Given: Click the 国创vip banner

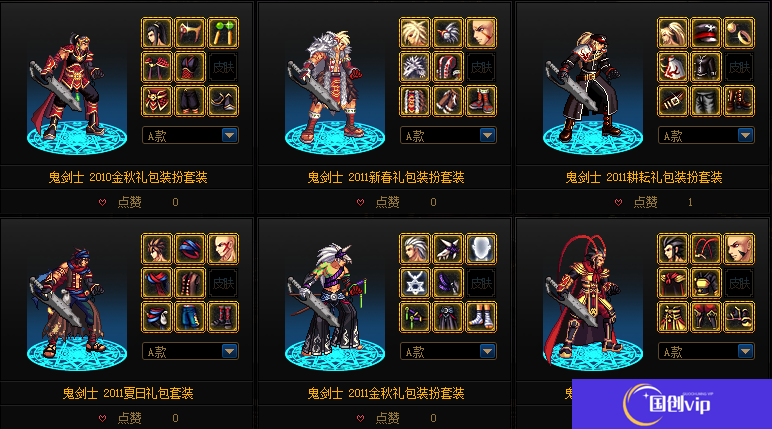Looking at the screenshot, I should (x=672, y=404).
